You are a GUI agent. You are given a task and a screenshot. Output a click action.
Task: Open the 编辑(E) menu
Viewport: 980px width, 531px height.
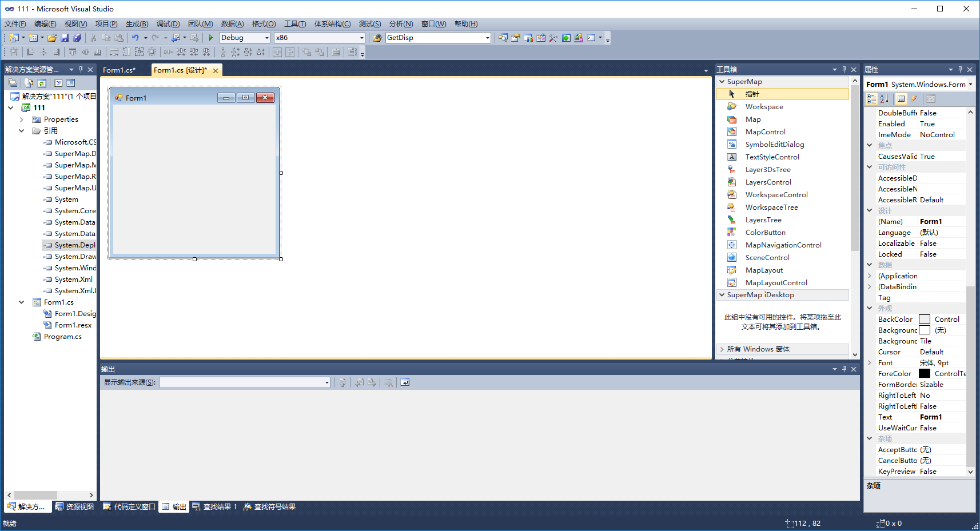pyautogui.click(x=45, y=24)
